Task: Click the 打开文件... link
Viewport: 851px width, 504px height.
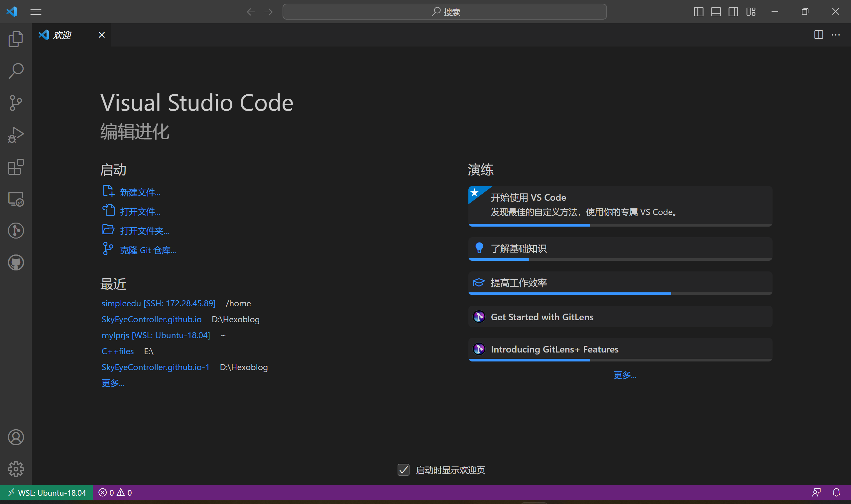Action: point(140,212)
